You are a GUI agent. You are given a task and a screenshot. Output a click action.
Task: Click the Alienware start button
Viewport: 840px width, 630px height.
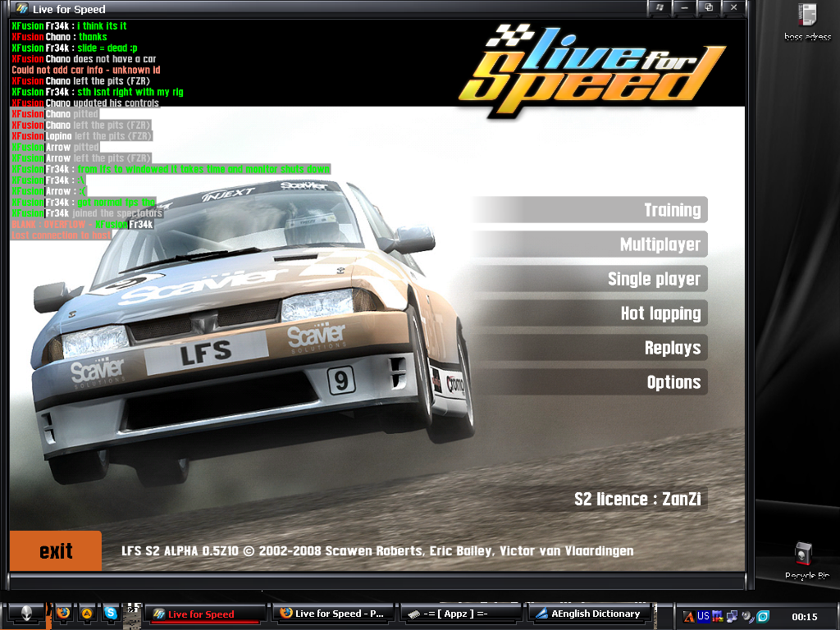pos(25,614)
